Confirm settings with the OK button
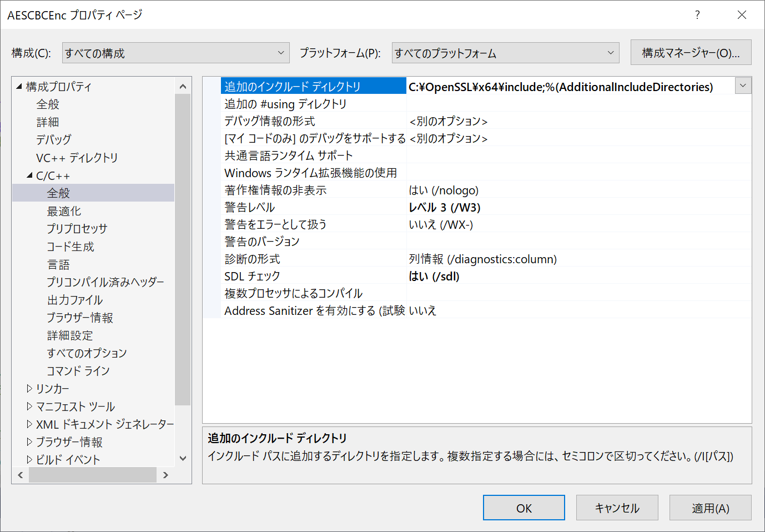This screenshot has height=532, width=765. (524, 507)
